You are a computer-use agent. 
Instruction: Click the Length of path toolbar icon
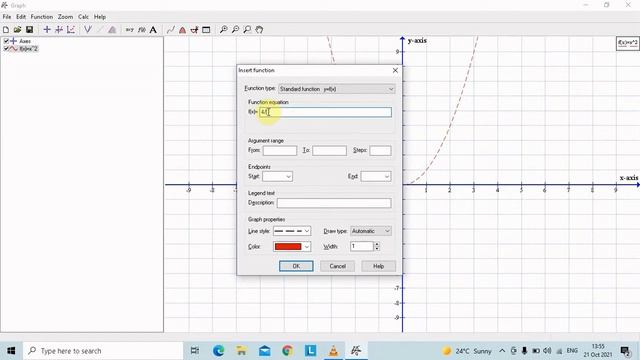pyautogui.click(x=194, y=30)
